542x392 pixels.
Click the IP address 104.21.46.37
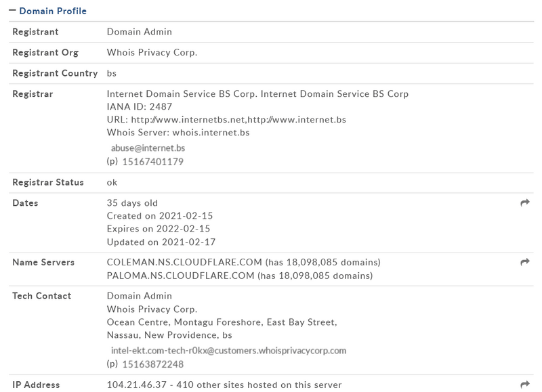(137, 385)
